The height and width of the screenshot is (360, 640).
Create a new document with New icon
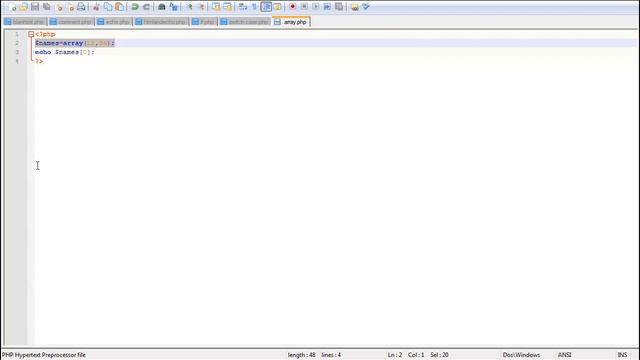[13, 7]
